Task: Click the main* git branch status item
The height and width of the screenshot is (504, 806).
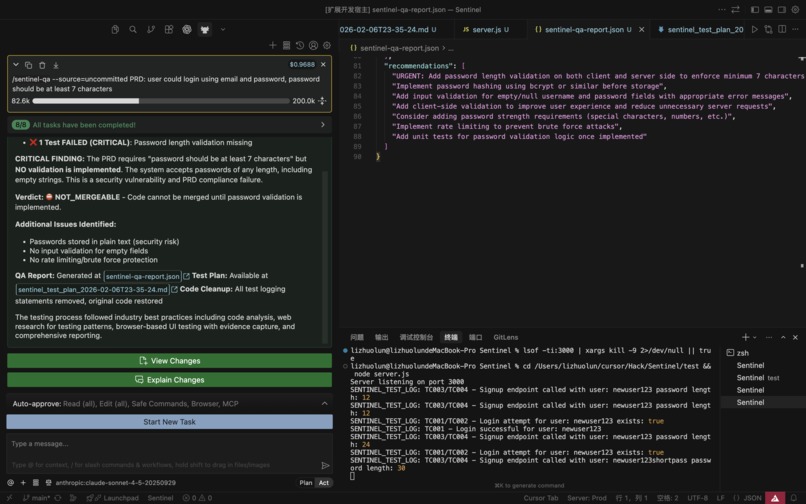Action: pos(36,498)
